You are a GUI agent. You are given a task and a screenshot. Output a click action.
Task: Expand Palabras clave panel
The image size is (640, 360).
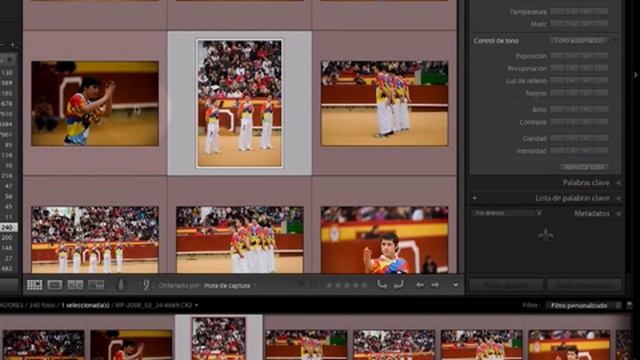(x=618, y=183)
